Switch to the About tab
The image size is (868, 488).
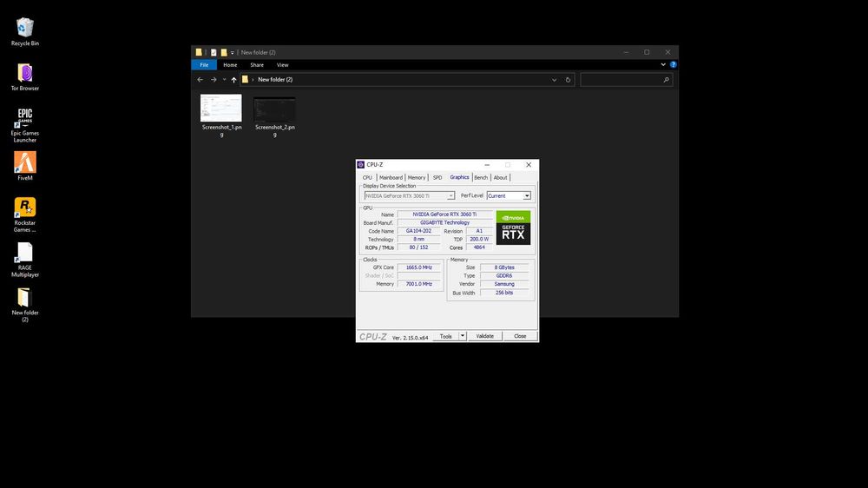coord(501,178)
